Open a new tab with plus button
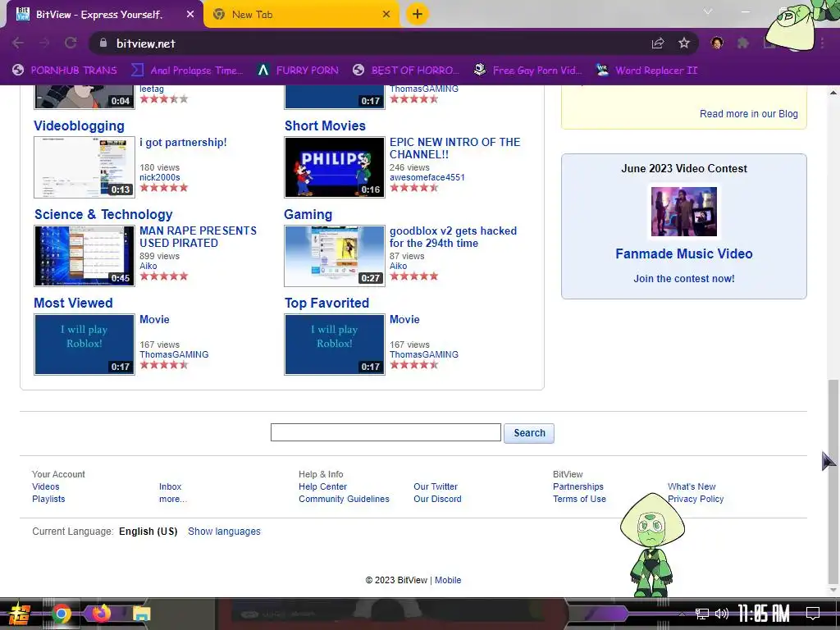Image resolution: width=840 pixels, height=630 pixels. 418,14
